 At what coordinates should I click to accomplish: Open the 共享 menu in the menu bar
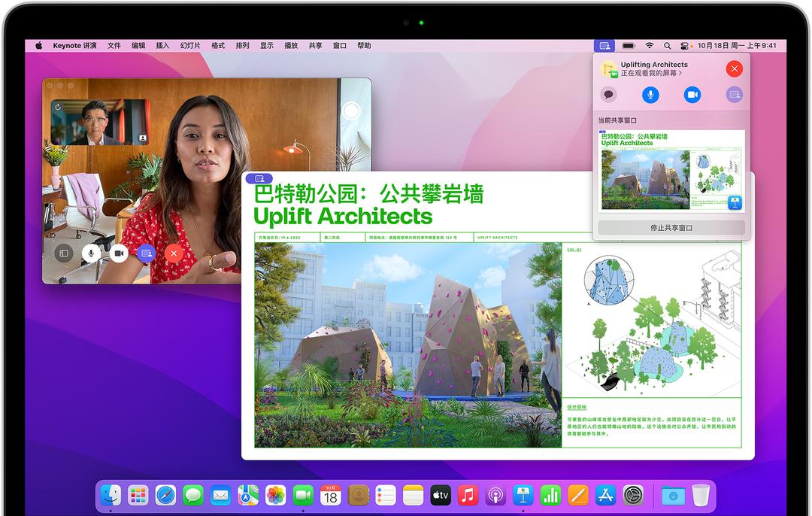click(315, 45)
